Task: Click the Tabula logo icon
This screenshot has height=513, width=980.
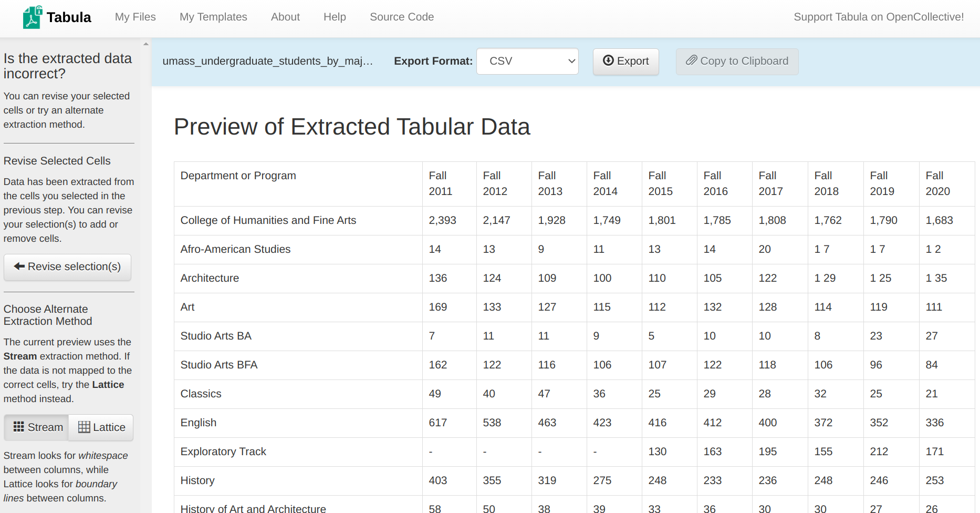Action: point(33,17)
